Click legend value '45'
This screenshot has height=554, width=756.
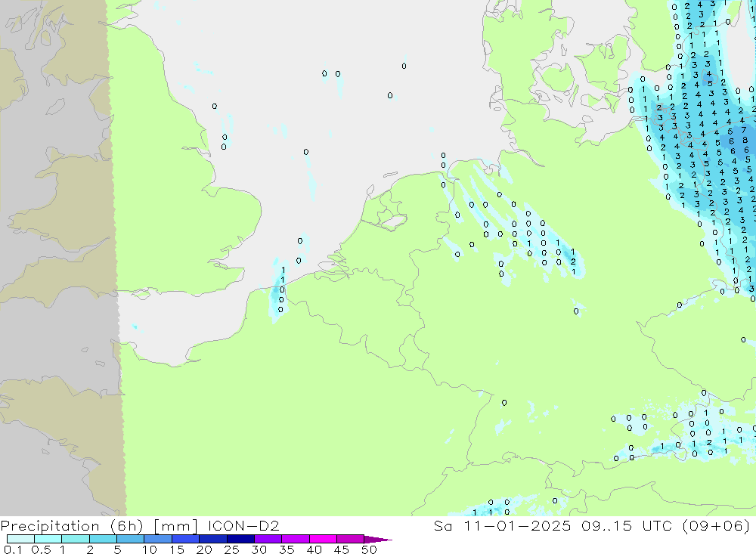point(342,549)
